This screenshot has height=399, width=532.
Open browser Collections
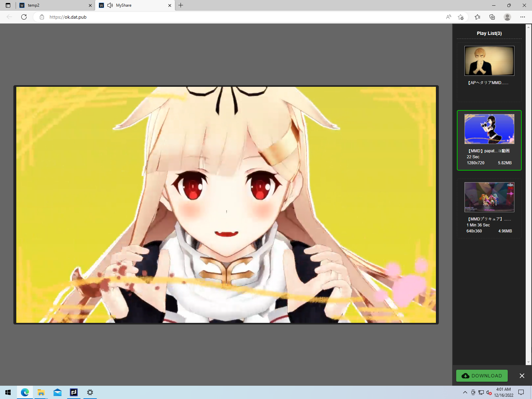[x=492, y=17]
